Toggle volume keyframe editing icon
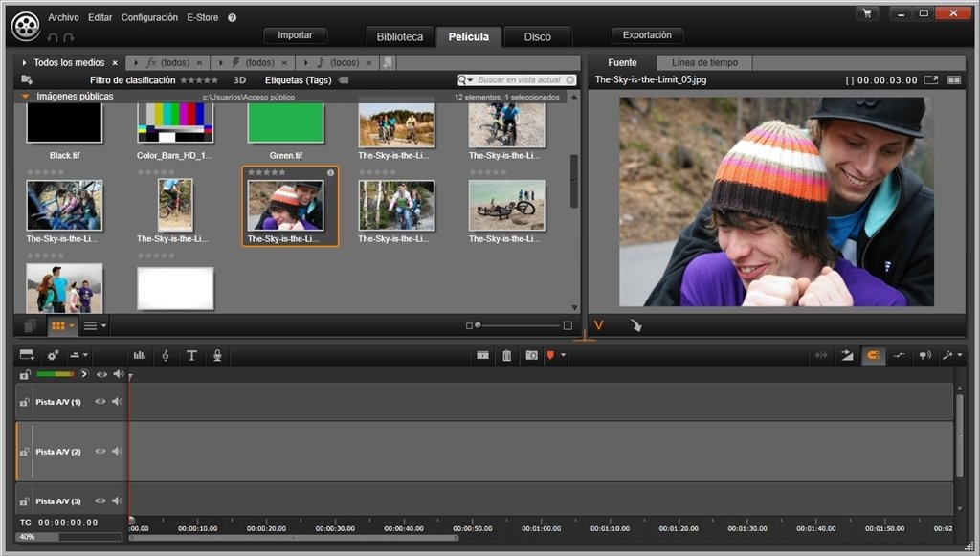Screen dimensions: 980x556 900,355
